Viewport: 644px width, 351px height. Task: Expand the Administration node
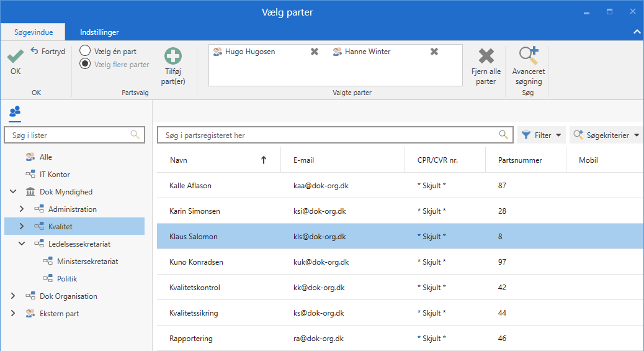click(22, 209)
